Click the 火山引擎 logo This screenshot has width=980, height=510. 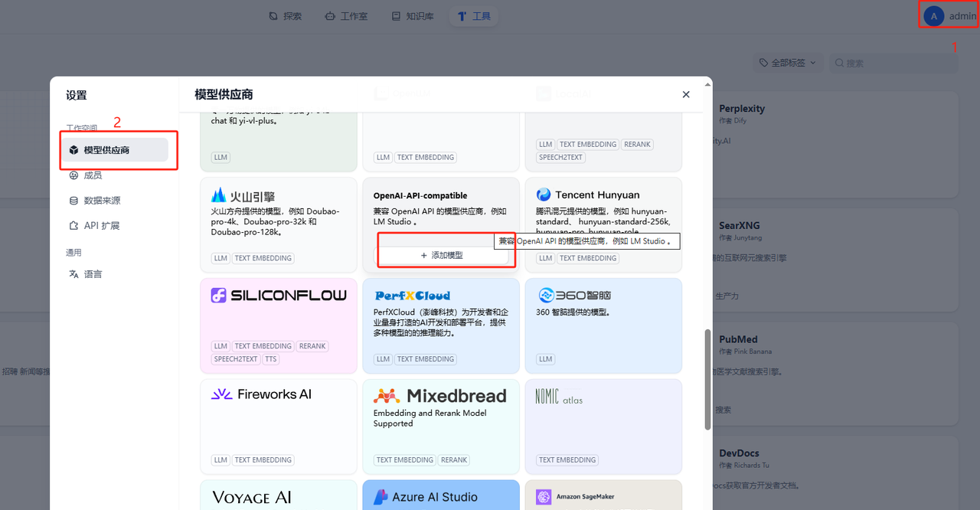click(x=243, y=195)
